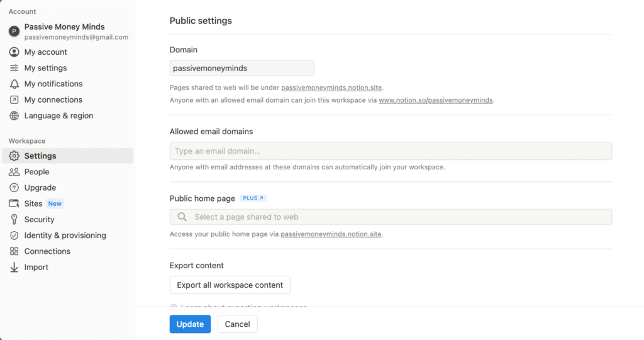The width and height of the screenshot is (644, 340).
Task: Click the Cancel button
Action: pos(237,324)
